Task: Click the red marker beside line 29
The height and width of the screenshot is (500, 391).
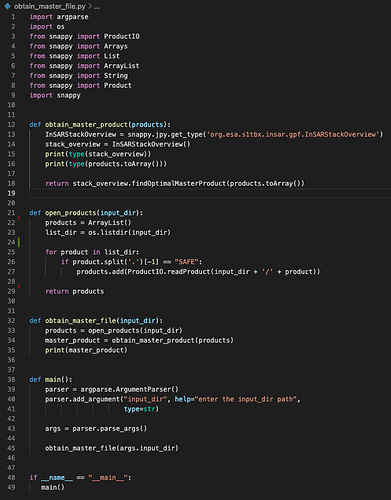Action: (19, 286)
